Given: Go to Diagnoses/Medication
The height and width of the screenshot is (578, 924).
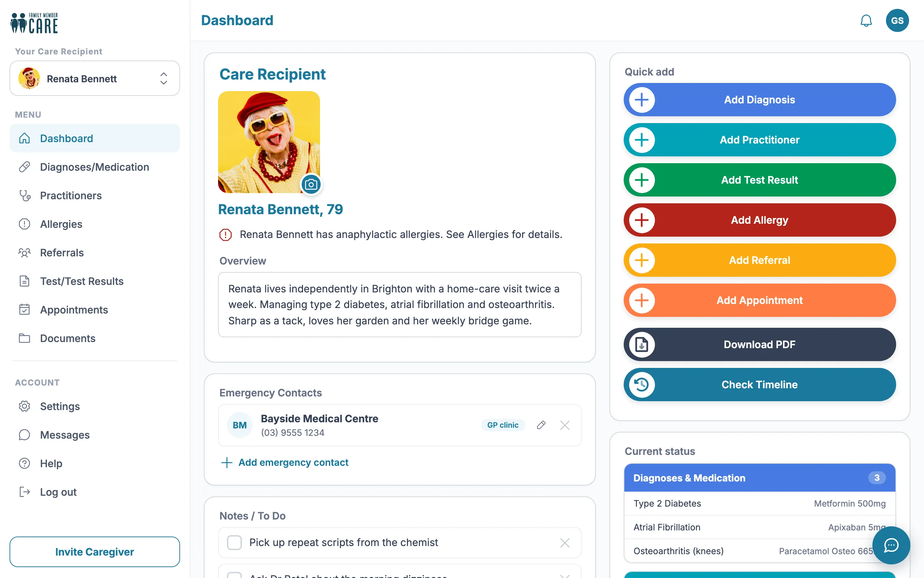Looking at the screenshot, I should [95, 167].
